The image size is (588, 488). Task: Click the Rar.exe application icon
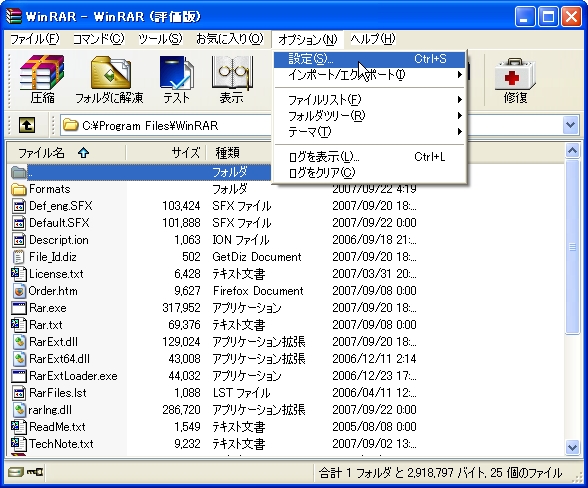[x=19, y=308]
